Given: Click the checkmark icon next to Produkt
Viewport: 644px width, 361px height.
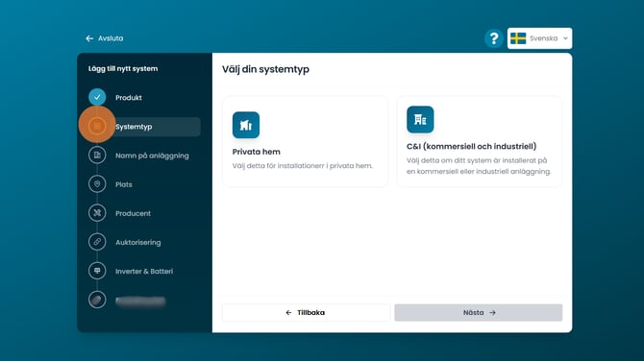Looking at the screenshot, I should point(97,97).
